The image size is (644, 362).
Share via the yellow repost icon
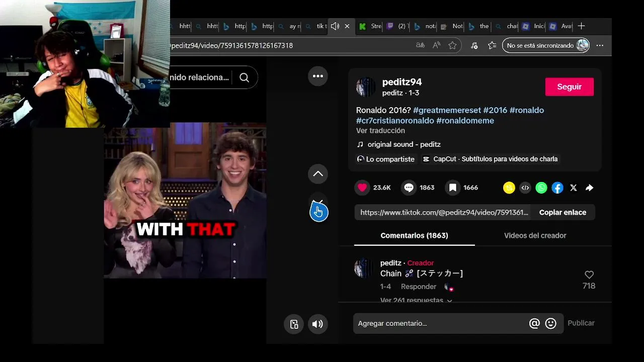509,188
